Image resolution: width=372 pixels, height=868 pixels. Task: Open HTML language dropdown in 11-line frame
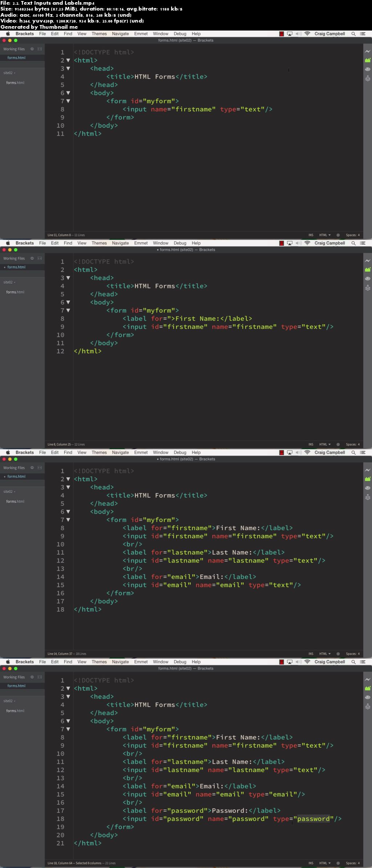(325, 235)
